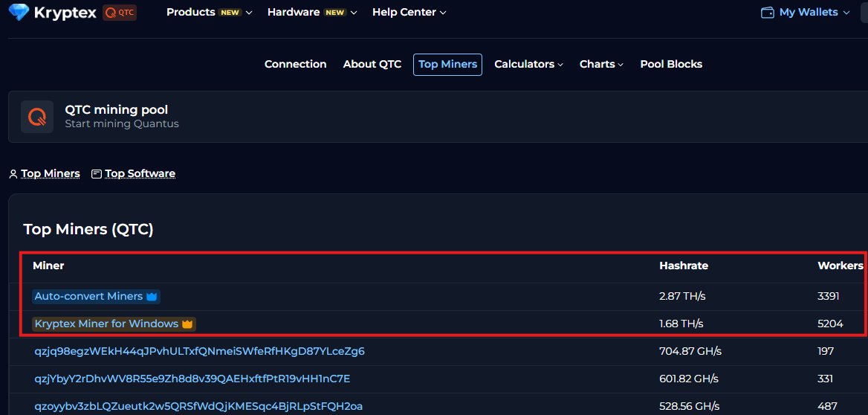The height and width of the screenshot is (415, 868).
Task: Switch to the Connection tab
Action: click(296, 64)
